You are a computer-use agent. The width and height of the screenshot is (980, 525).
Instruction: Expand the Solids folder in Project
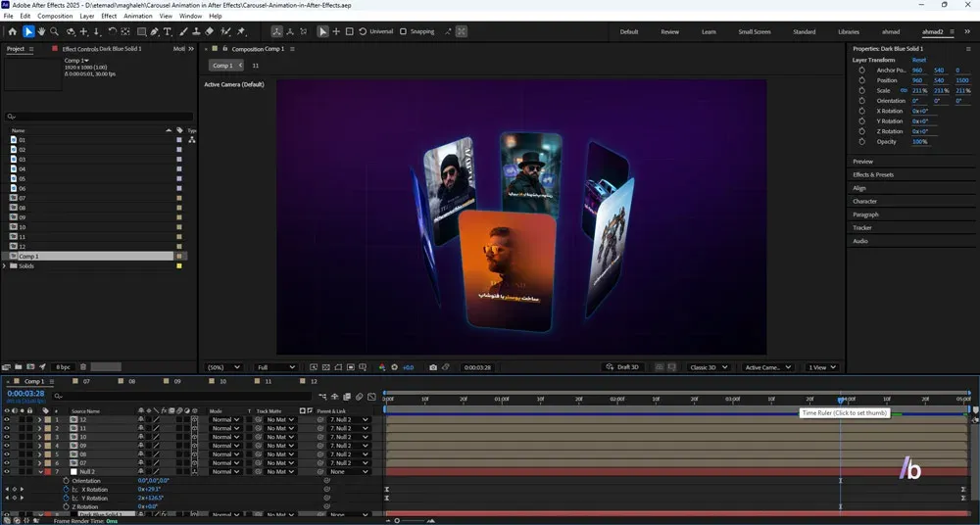tap(5, 266)
